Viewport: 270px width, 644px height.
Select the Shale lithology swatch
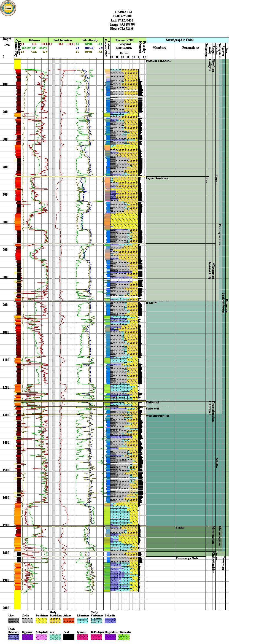[x=28, y=620]
